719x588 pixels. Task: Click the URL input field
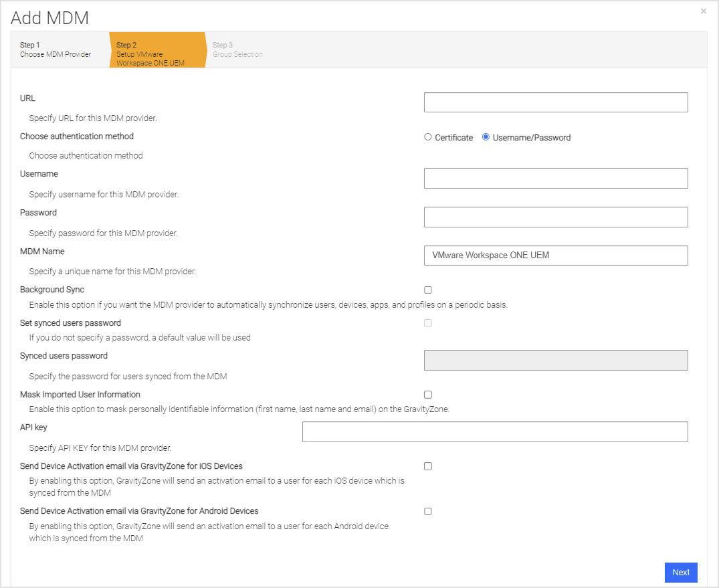click(555, 102)
